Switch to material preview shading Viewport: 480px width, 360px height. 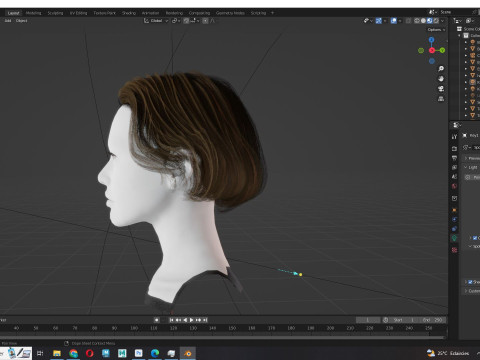(x=430, y=21)
